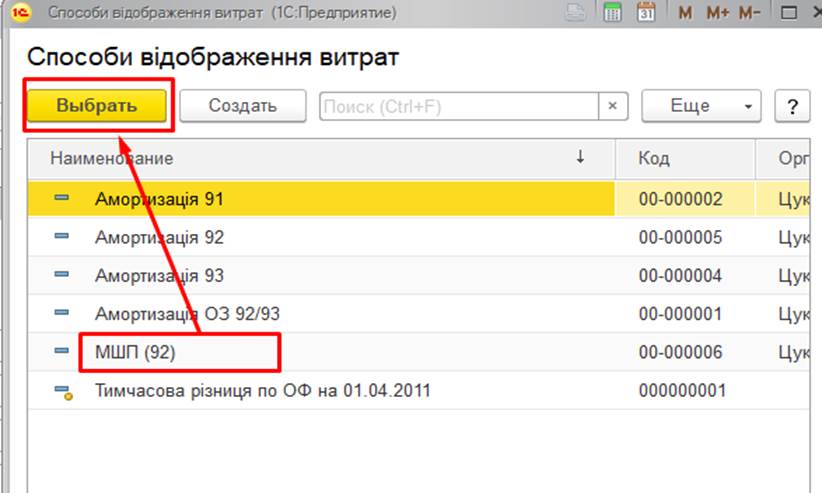Click the M- memory subtract button
The image size is (822, 493).
pos(749,13)
